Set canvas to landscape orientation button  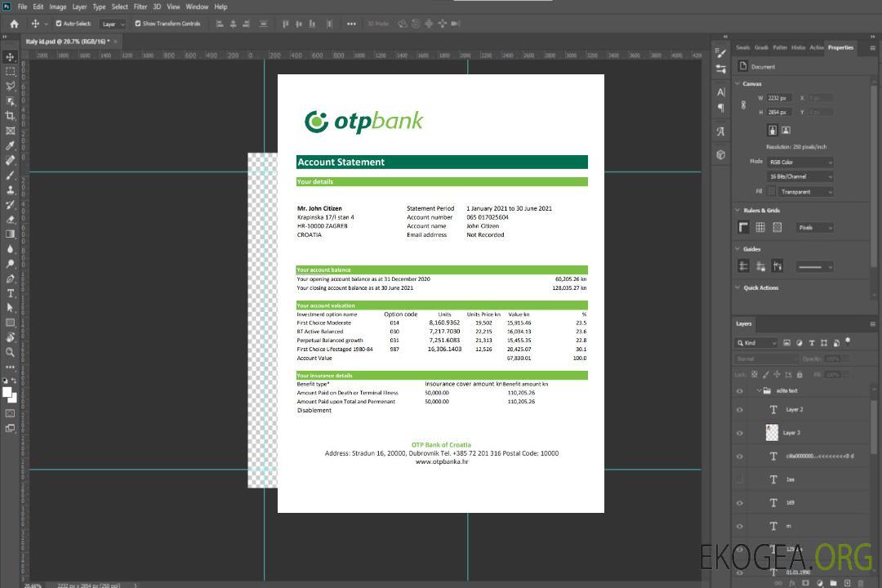786,131
